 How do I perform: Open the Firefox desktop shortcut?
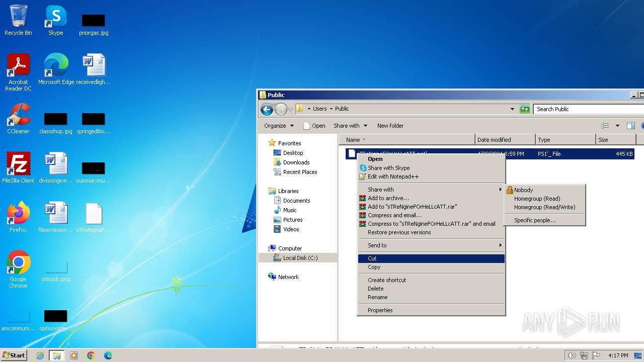(18, 217)
